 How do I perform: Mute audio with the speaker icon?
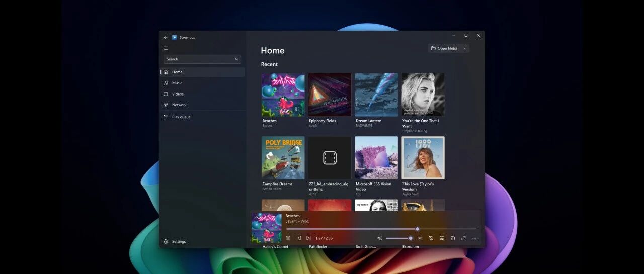coord(380,238)
